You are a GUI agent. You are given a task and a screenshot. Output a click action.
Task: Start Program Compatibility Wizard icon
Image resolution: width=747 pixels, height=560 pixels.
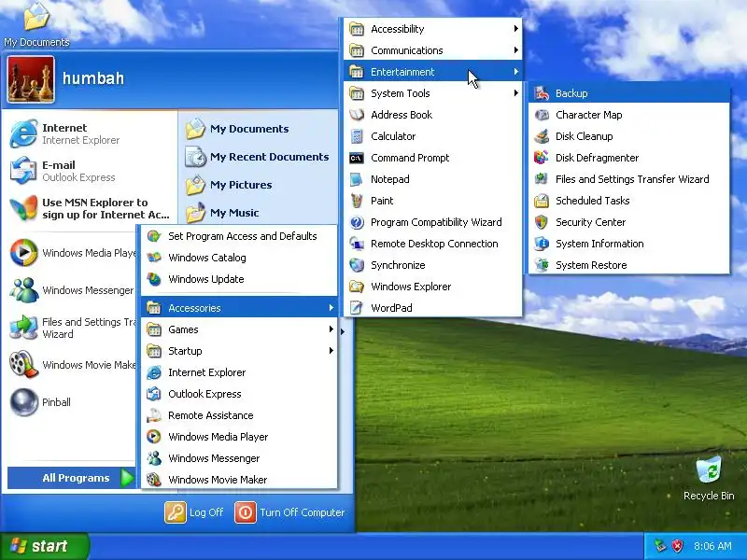(357, 222)
